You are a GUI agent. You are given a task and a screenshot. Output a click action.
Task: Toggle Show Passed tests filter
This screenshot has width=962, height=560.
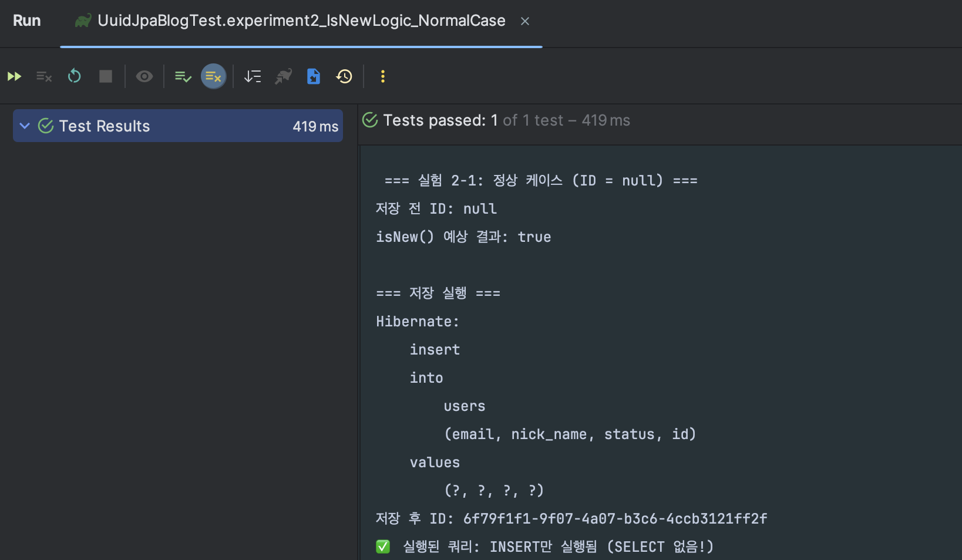pyautogui.click(x=183, y=76)
